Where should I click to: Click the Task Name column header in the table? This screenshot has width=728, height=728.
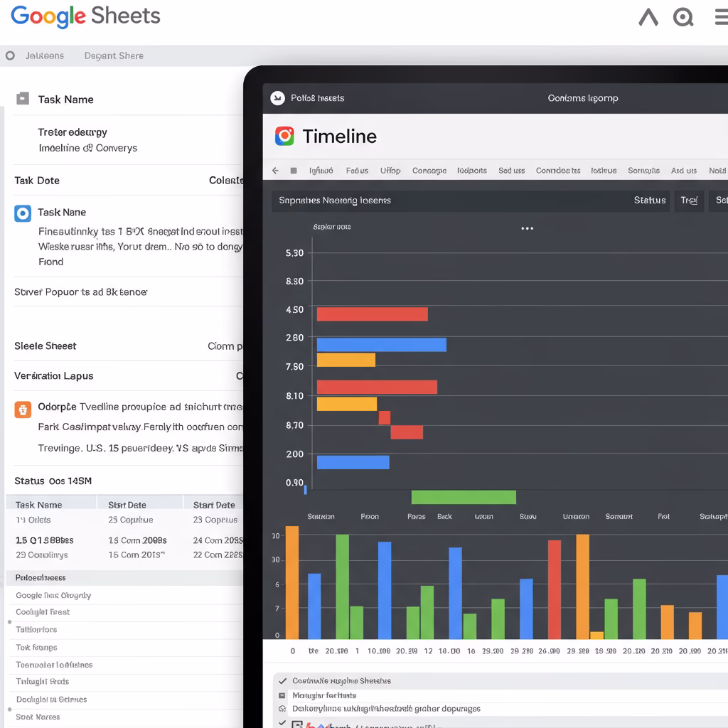tap(38, 505)
